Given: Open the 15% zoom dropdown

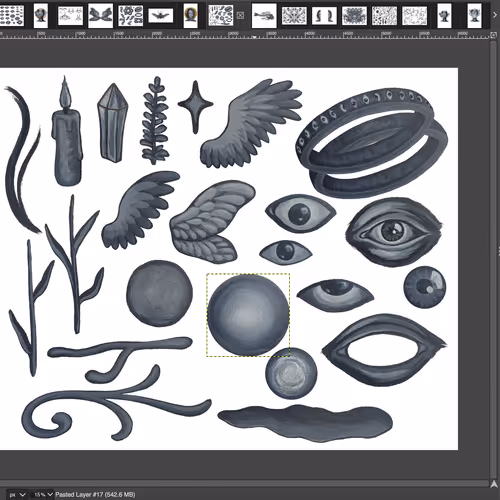Looking at the screenshot, I should [x=43, y=494].
